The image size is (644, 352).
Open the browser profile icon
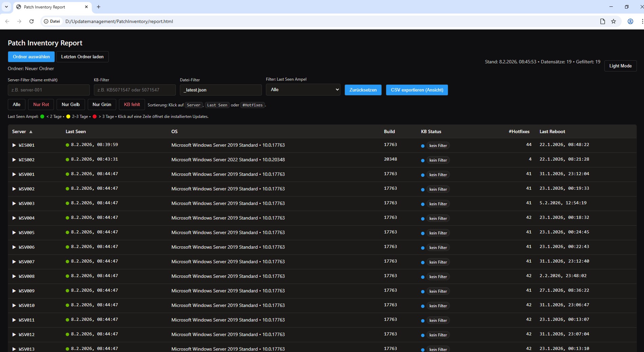click(630, 21)
